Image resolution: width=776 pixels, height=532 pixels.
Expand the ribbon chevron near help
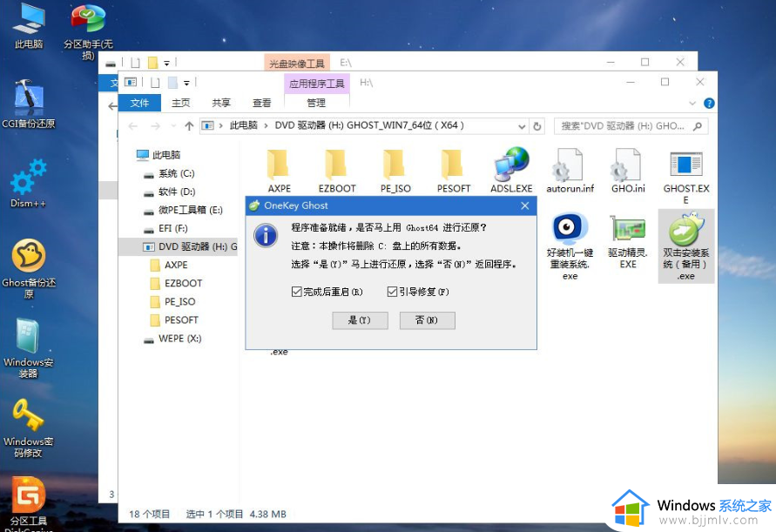click(692, 104)
